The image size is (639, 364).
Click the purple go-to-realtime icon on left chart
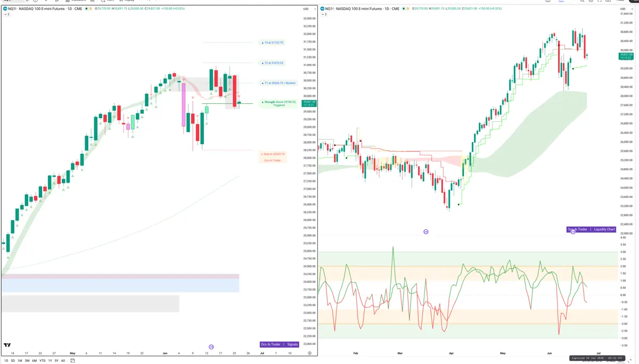(211, 346)
